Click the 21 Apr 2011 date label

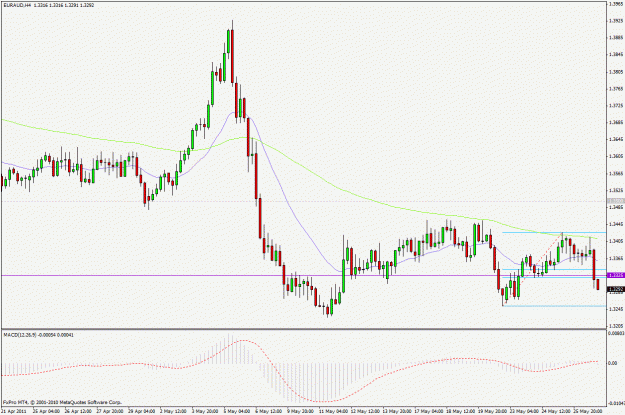(14, 411)
